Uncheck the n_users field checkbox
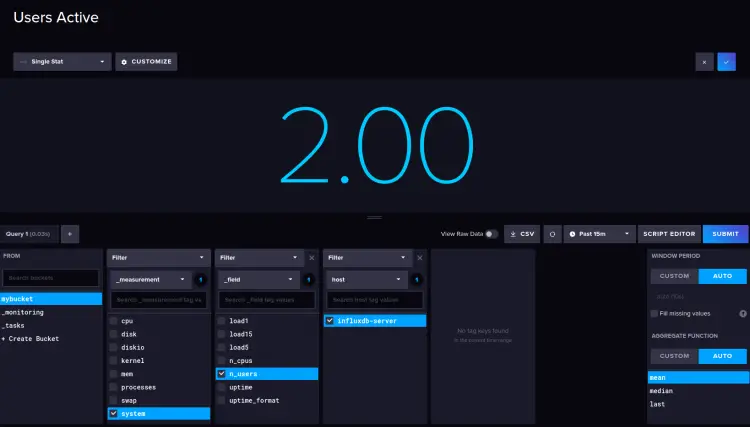 pyautogui.click(x=221, y=373)
